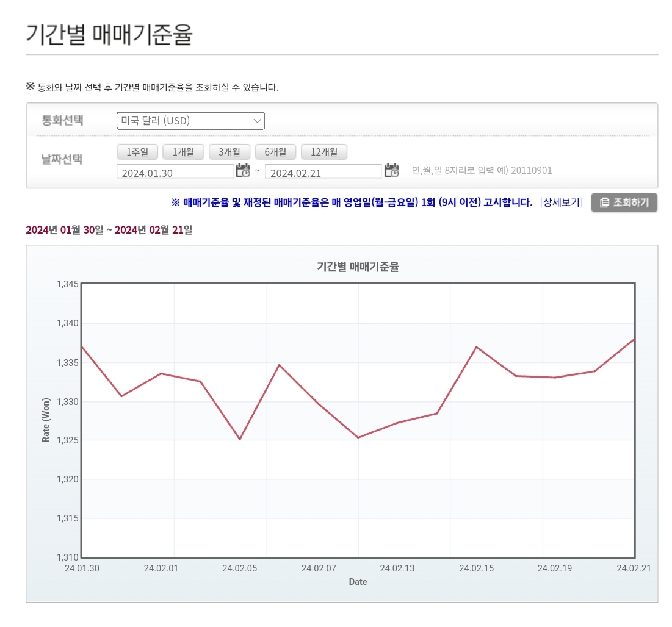Click the date range text 2024년 01월 30일 ~
This screenshot has width=672, height=627.
tap(69, 230)
